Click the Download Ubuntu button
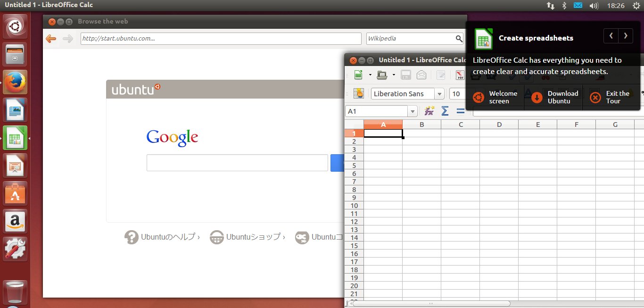This screenshot has width=644, height=308. (x=554, y=97)
